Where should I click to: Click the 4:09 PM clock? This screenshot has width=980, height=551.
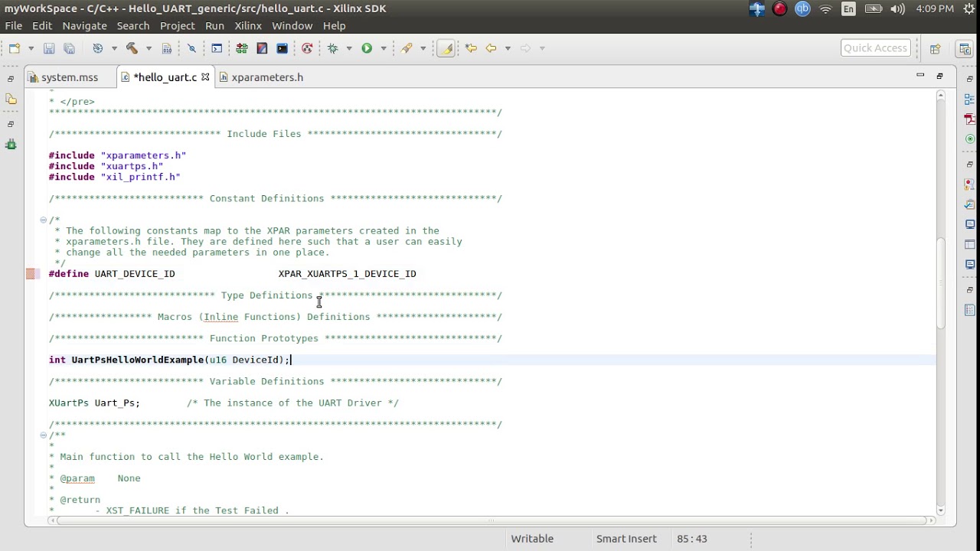(935, 8)
